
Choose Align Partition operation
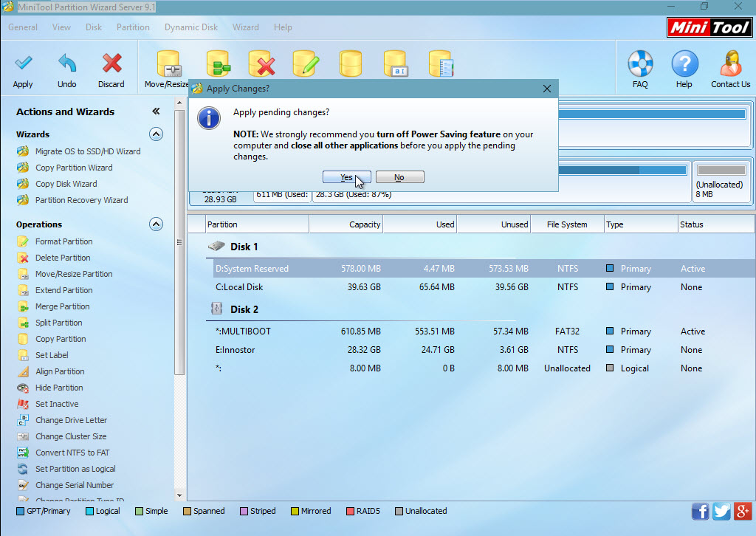coord(60,371)
